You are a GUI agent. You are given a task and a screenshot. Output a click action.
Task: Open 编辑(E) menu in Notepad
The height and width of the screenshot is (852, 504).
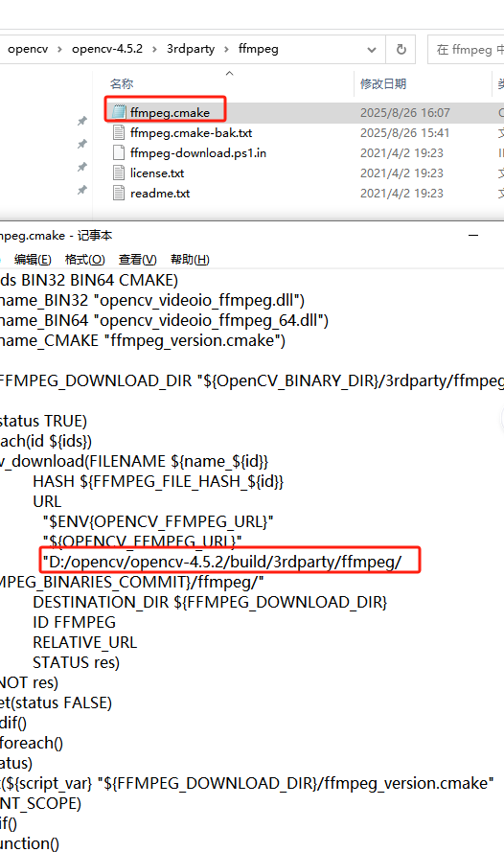tap(33, 259)
